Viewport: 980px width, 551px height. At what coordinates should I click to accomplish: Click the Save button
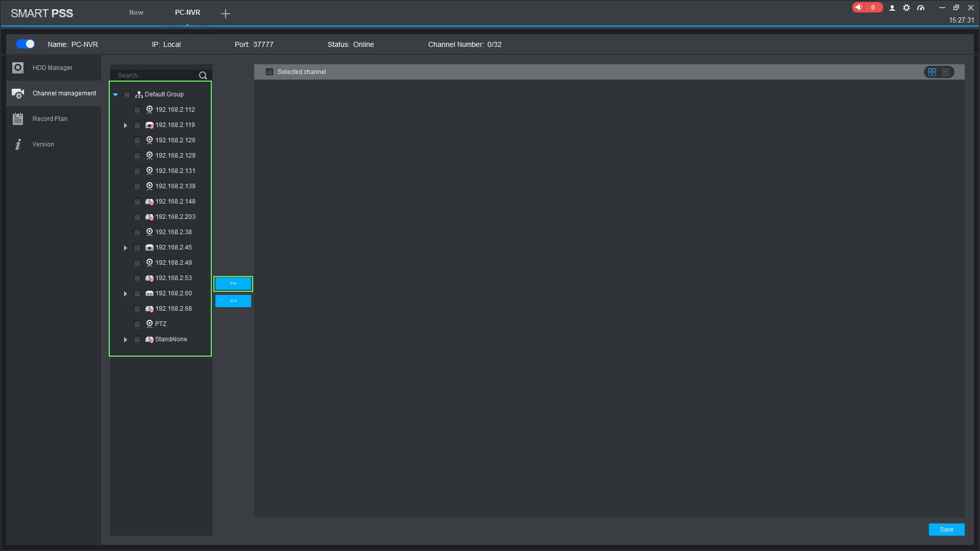point(946,530)
